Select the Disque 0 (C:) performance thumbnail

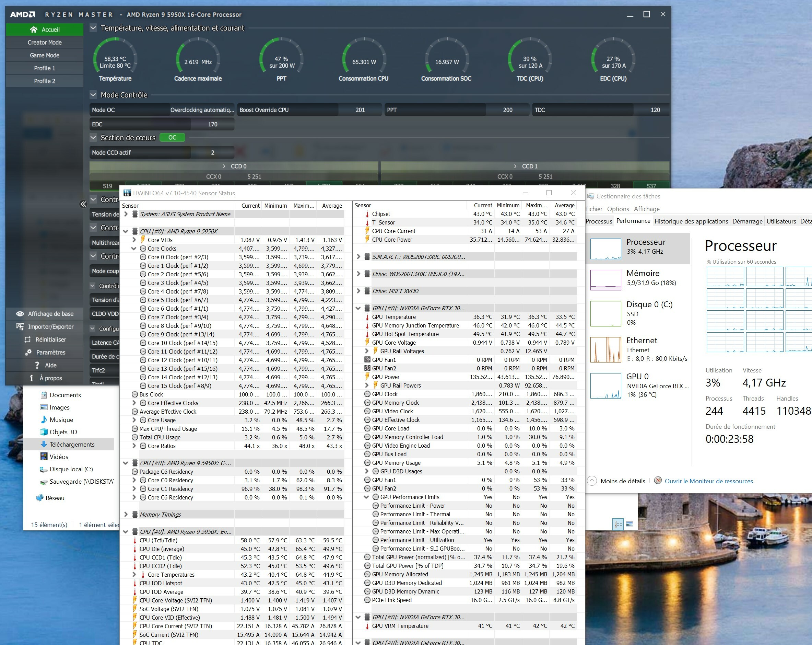point(605,313)
